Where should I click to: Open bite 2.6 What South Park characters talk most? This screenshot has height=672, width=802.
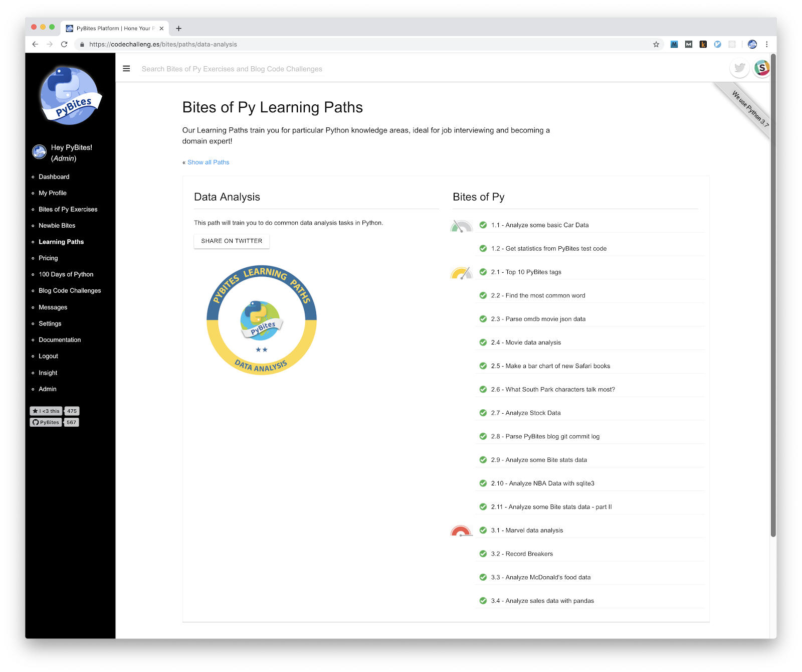click(x=553, y=389)
